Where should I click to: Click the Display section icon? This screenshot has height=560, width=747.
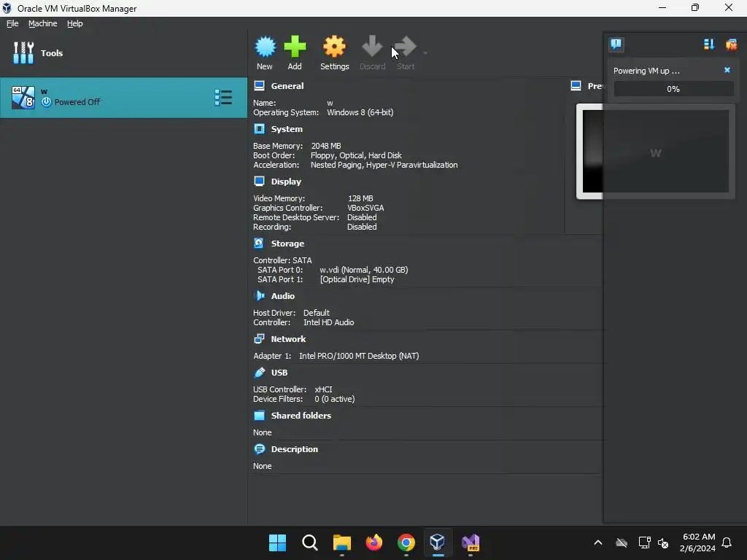tap(259, 182)
